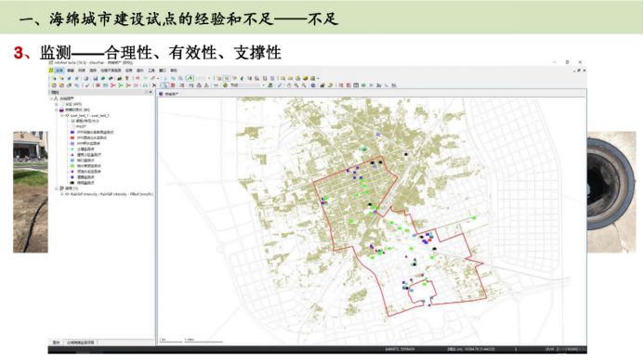Select the legend row with the black swatch
The image size is (644, 362).
point(83,183)
